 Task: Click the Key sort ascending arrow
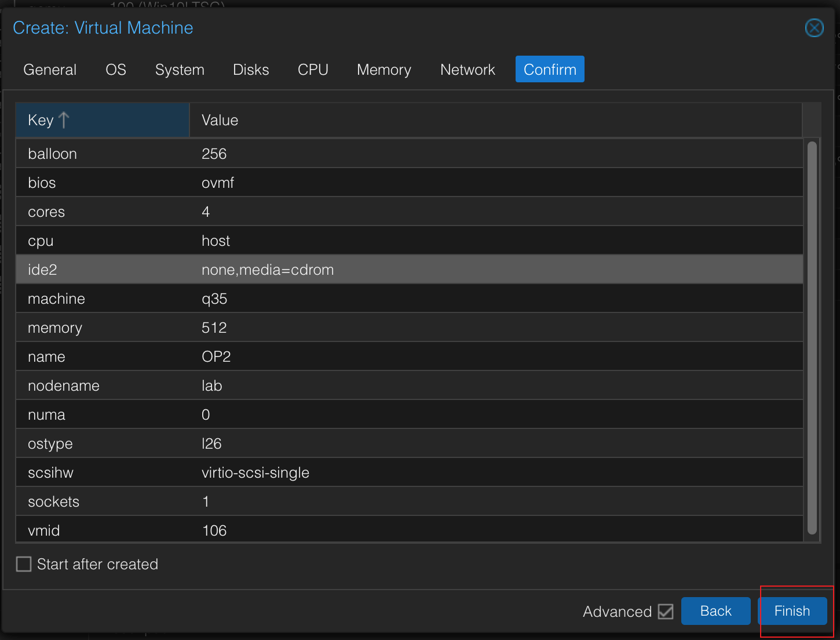coord(64,120)
